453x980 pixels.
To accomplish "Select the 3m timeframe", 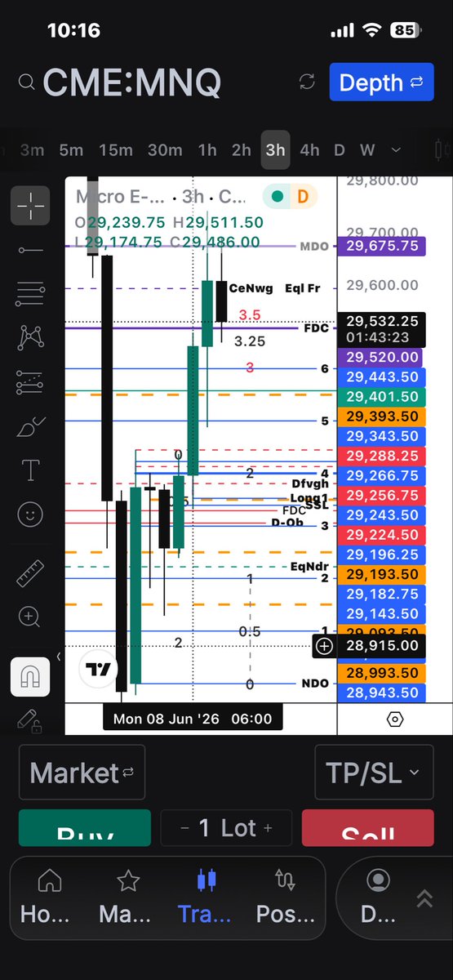I will (x=32, y=149).
